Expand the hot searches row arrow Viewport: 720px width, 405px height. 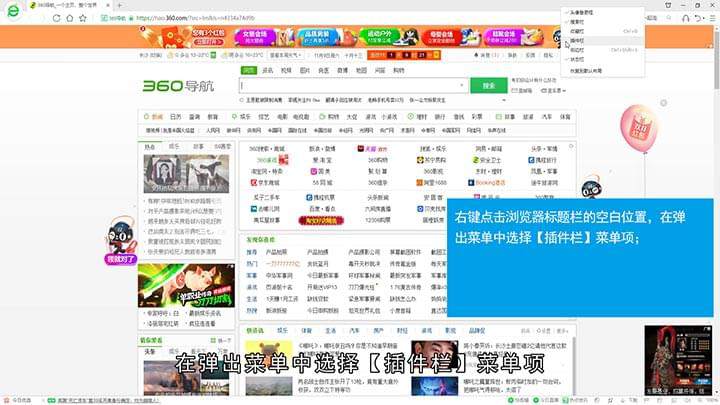coord(504,100)
